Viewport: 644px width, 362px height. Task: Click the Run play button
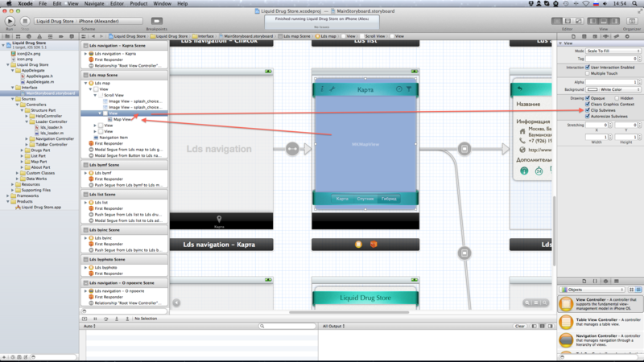10,21
